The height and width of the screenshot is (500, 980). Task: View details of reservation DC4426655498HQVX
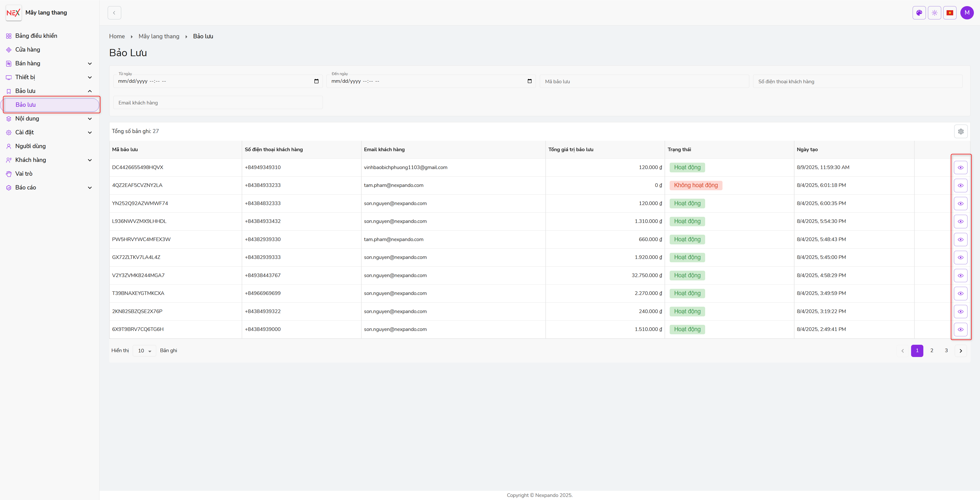[x=960, y=168]
